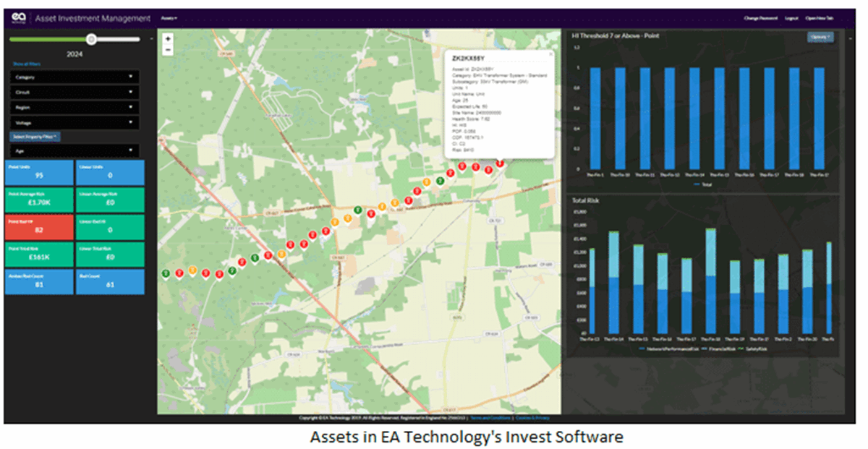Open the Category dropdown
The image size is (868, 449).
click(75, 77)
